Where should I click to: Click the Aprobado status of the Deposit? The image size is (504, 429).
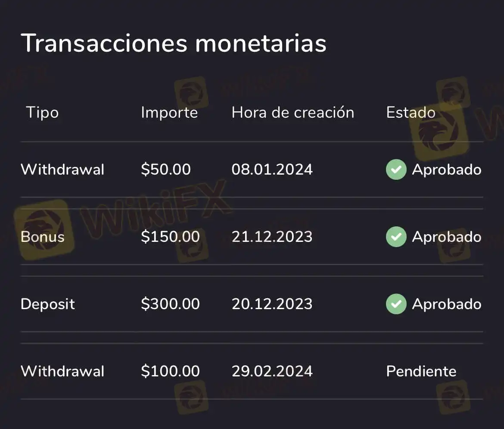pos(446,304)
